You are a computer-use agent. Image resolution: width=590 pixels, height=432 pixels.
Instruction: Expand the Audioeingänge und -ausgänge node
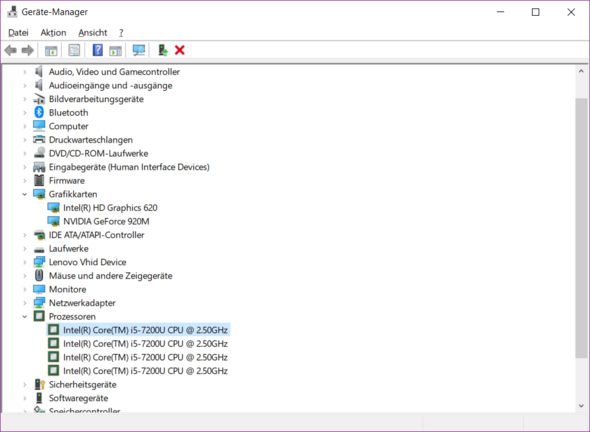click(24, 85)
